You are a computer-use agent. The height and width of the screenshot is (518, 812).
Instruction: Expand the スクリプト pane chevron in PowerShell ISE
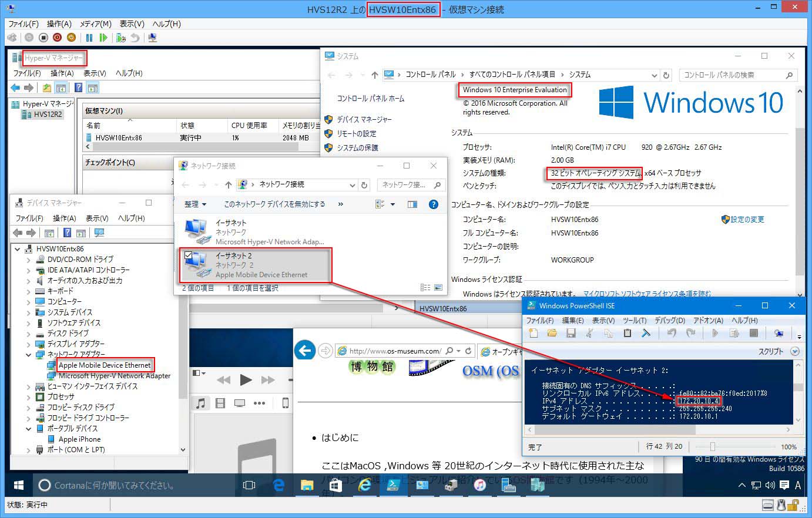pyautogui.click(x=795, y=351)
